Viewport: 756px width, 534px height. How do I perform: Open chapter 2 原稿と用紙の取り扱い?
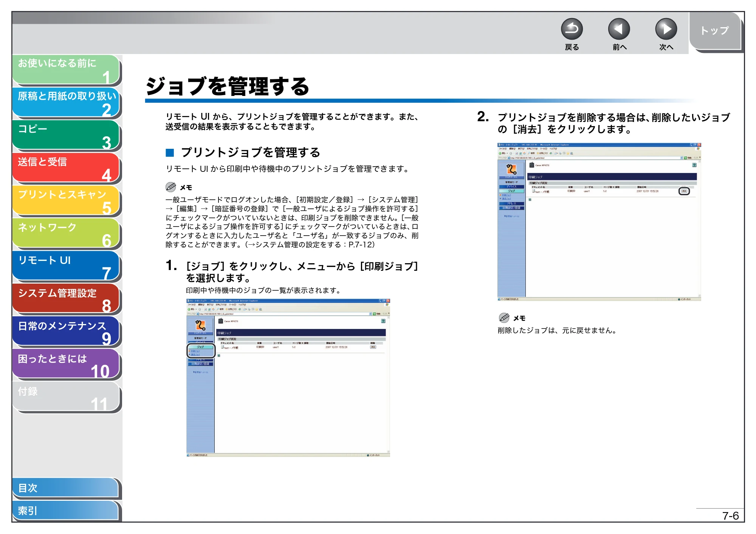67,102
